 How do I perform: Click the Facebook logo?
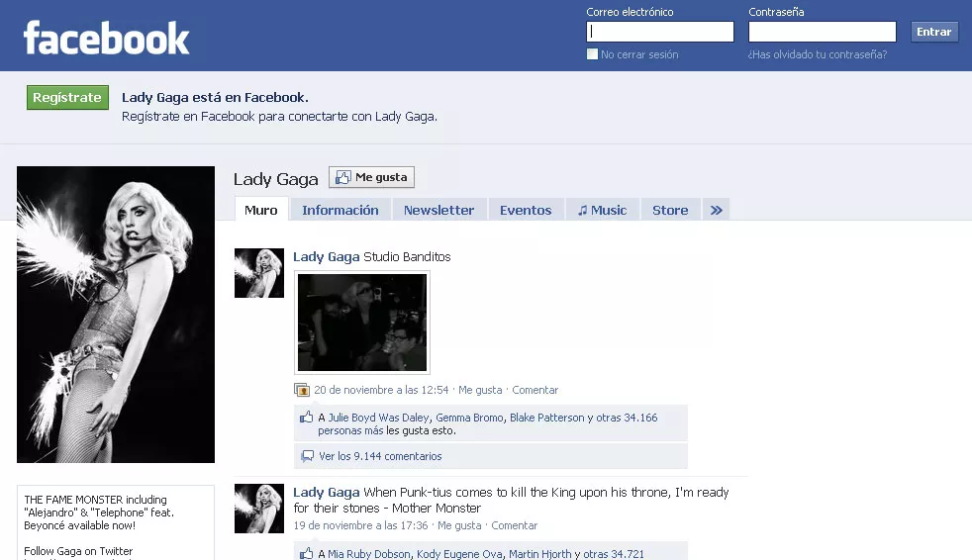coord(106,39)
